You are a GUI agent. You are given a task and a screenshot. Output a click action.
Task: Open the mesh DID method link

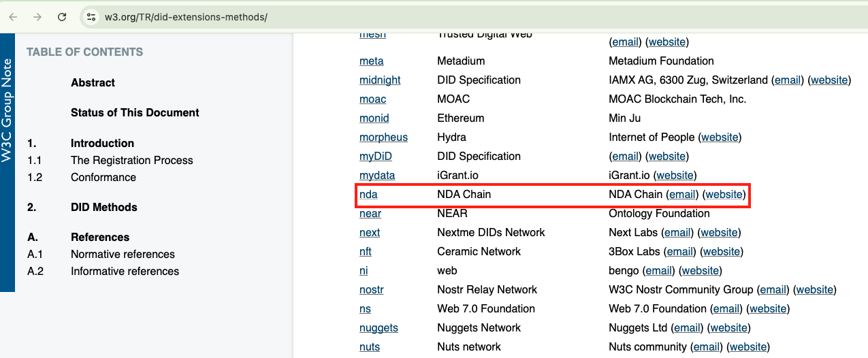coord(372,35)
